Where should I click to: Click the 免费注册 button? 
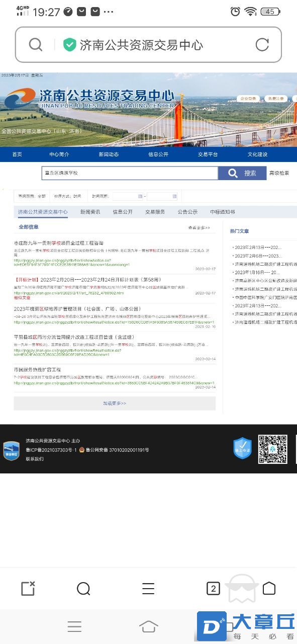coord(275,98)
